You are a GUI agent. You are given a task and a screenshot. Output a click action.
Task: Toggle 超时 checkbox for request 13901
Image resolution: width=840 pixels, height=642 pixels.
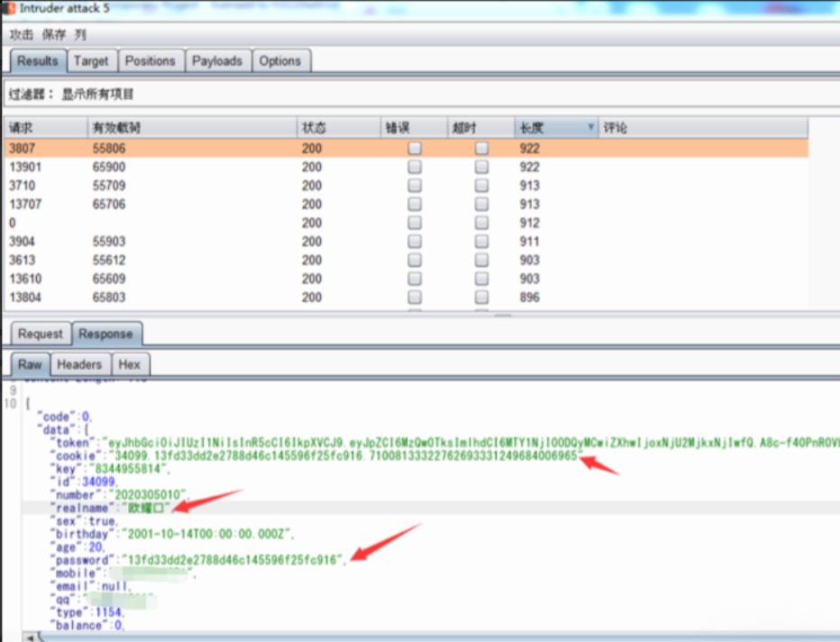482,167
